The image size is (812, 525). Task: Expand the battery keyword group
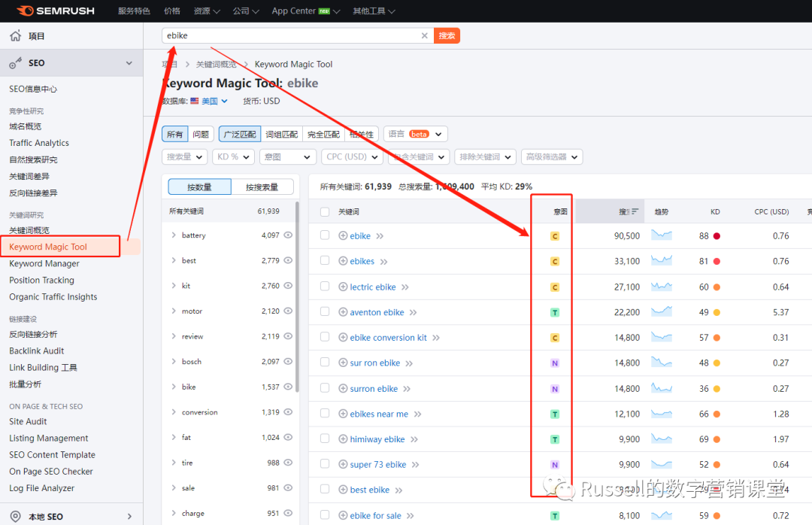pyautogui.click(x=174, y=235)
